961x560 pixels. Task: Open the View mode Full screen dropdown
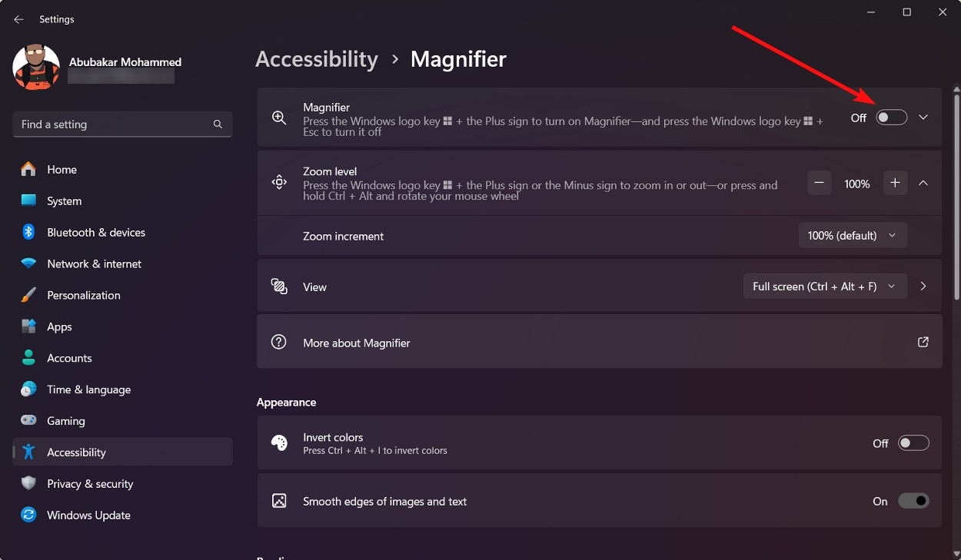824,287
